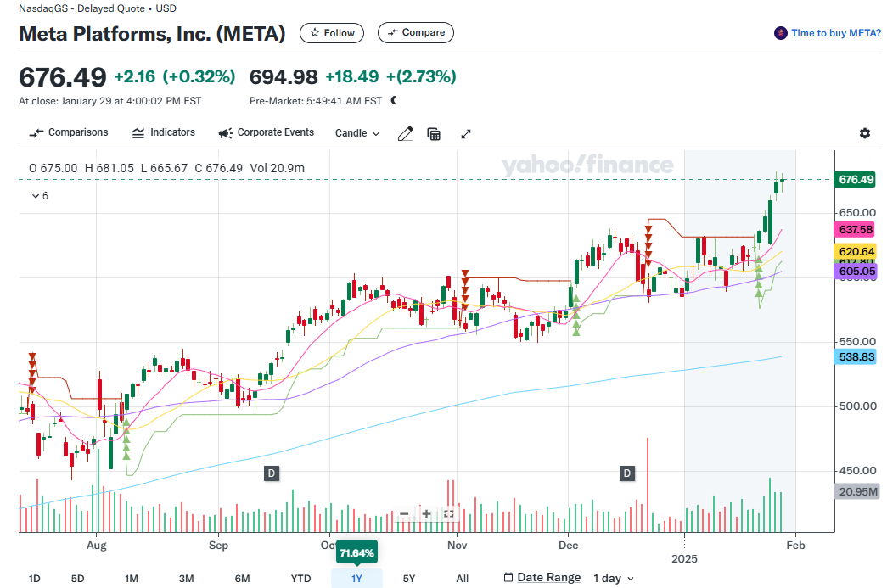This screenshot has height=588, width=887.
Task: Expand the '1 day' interval dropdown
Action: (x=614, y=578)
